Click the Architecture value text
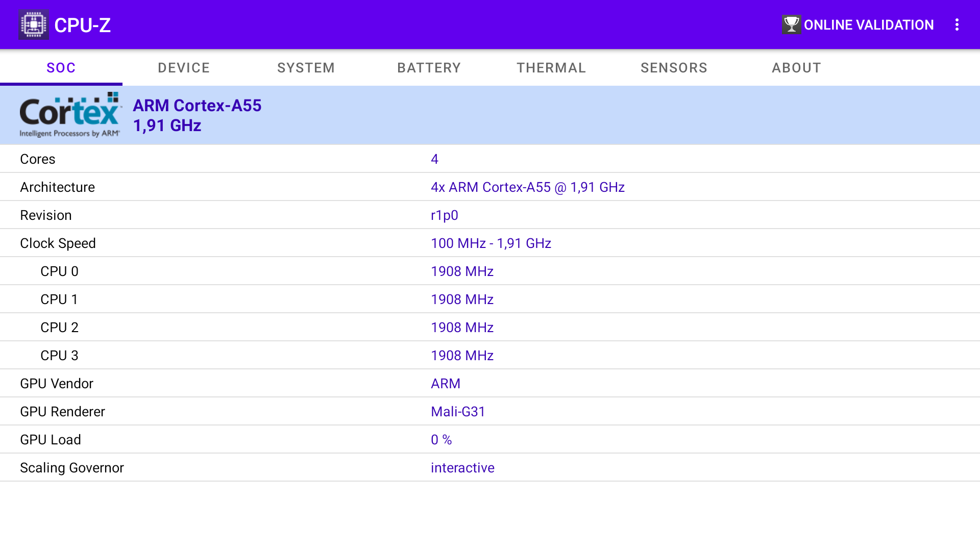Screen dimensions: 980x551 (x=527, y=187)
